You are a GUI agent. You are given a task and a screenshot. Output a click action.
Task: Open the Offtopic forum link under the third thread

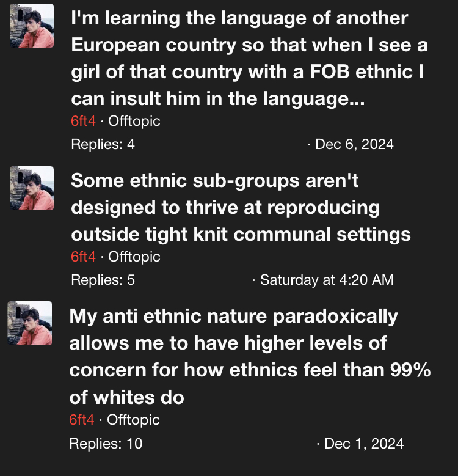(133, 420)
